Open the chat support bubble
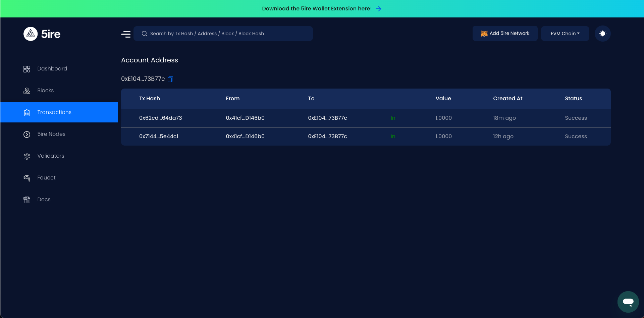The height and width of the screenshot is (318, 644). [x=628, y=302]
